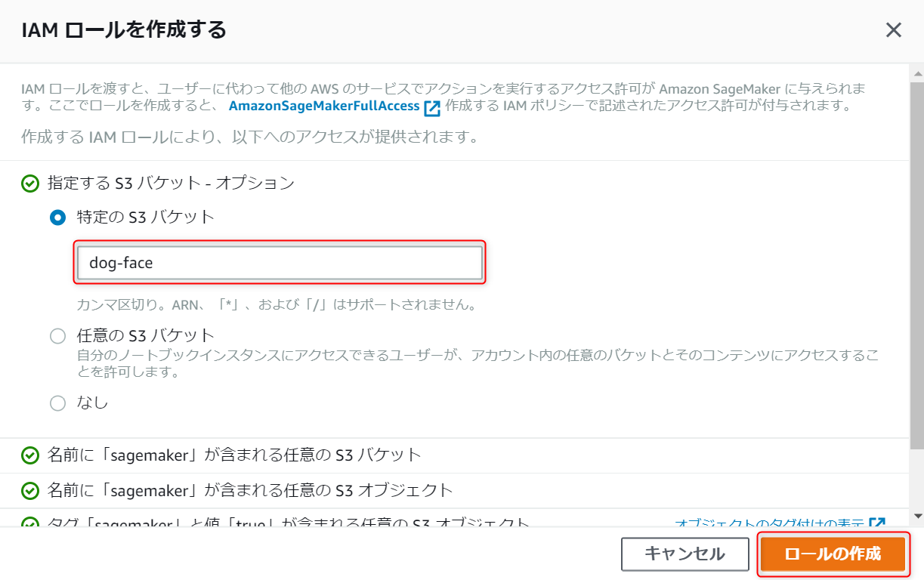Click check icon for sagemaker S3 オブジェクト row
The width and height of the screenshot is (924, 580).
pyautogui.click(x=30, y=491)
